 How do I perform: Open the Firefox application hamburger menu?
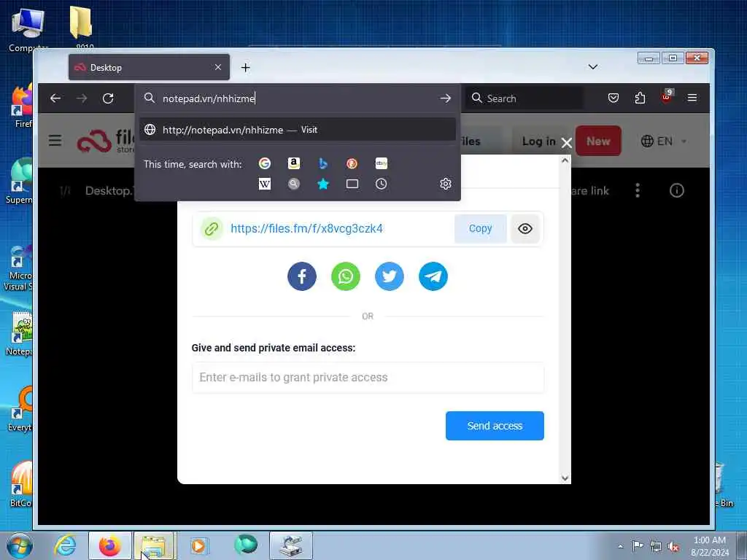point(692,98)
